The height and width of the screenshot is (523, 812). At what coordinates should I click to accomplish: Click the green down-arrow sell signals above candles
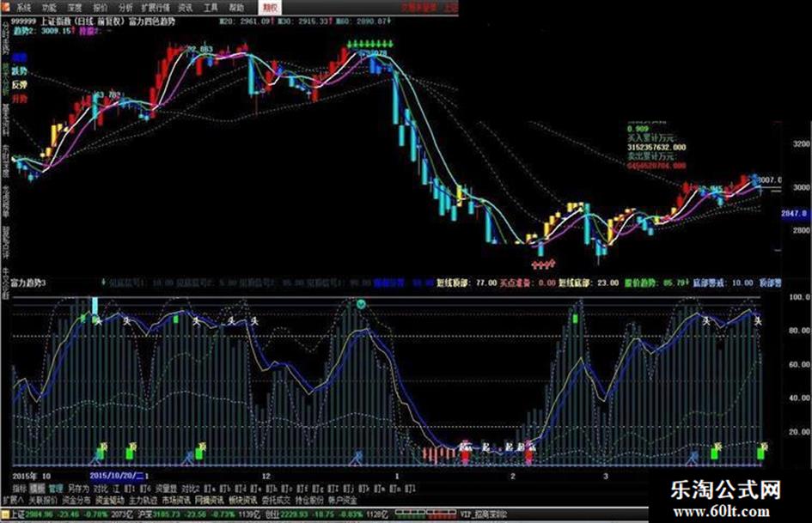(370, 44)
